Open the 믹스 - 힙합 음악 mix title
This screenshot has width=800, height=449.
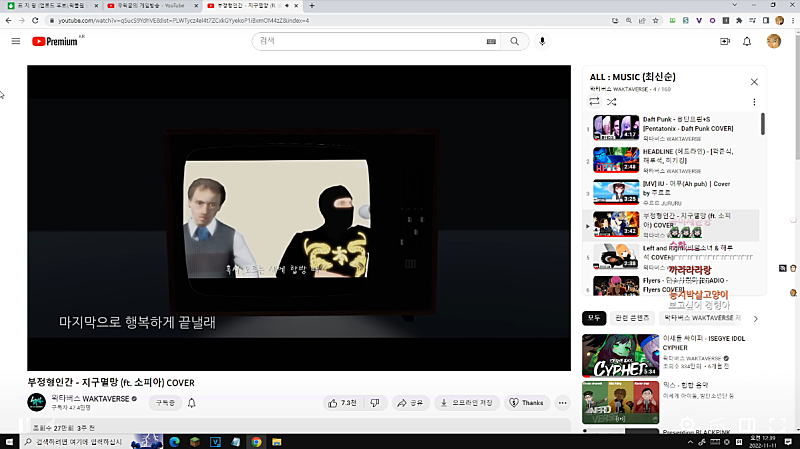click(685, 385)
